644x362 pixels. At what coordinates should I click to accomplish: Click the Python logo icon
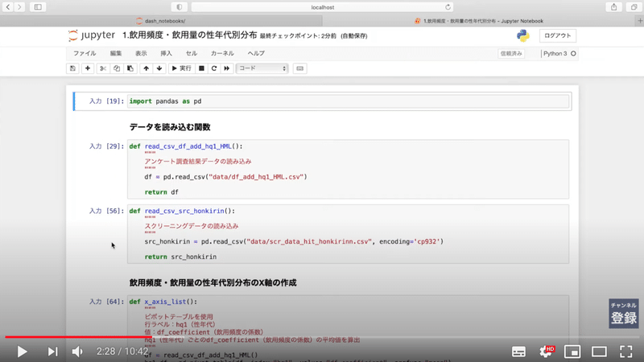[x=522, y=35]
